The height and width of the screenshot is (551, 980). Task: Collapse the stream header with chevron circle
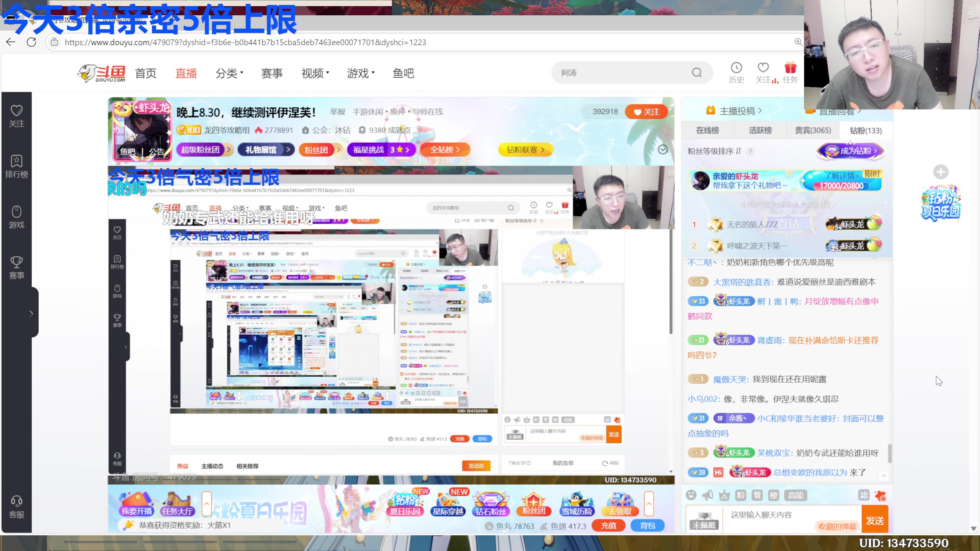pyautogui.click(x=663, y=150)
